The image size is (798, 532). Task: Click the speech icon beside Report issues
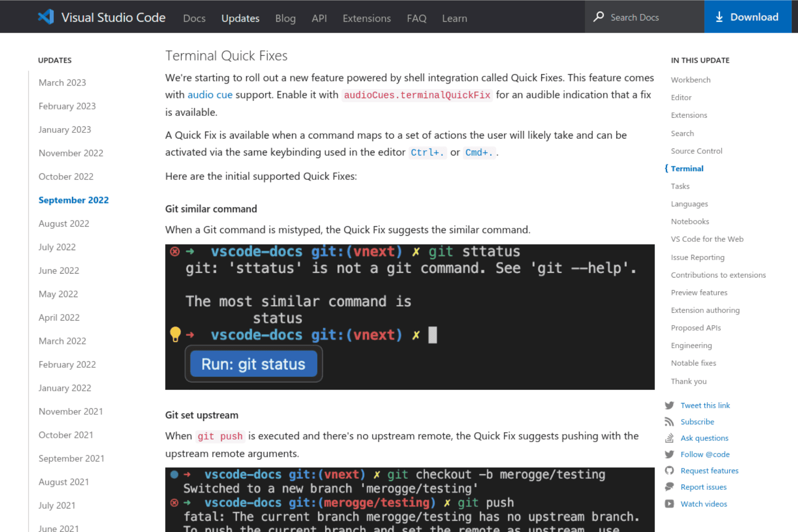670,487
